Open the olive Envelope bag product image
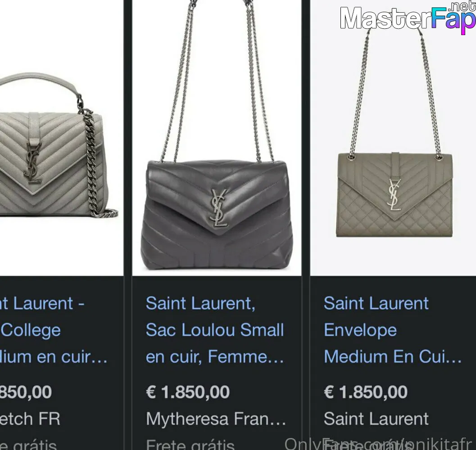Image resolution: width=476 pixels, height=450 pixels. [393, 138]
